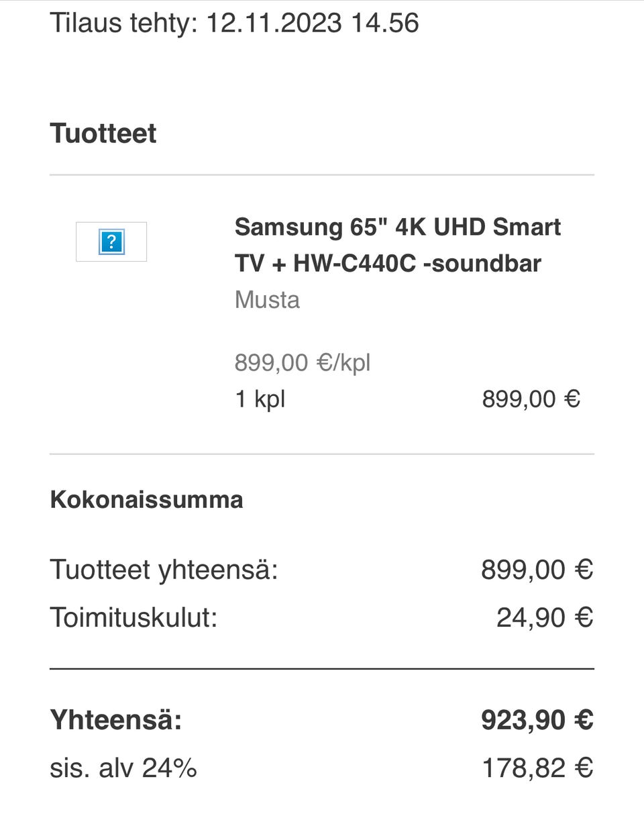Click the divider line under Tuotteet heading
Screen dimensions: 644x830
[322, 175]
